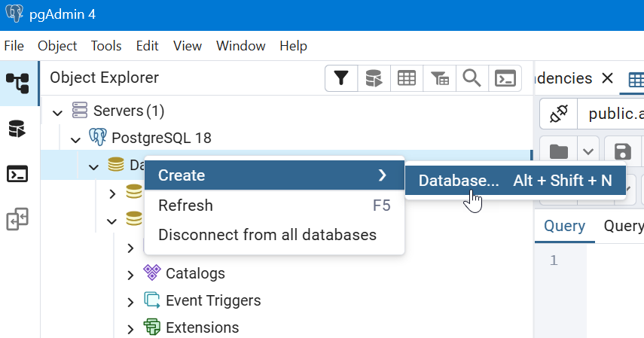This screenshot has width=644, height=338.
Task: Choose Database... in the Create submenu
Action: coord(515,181)
